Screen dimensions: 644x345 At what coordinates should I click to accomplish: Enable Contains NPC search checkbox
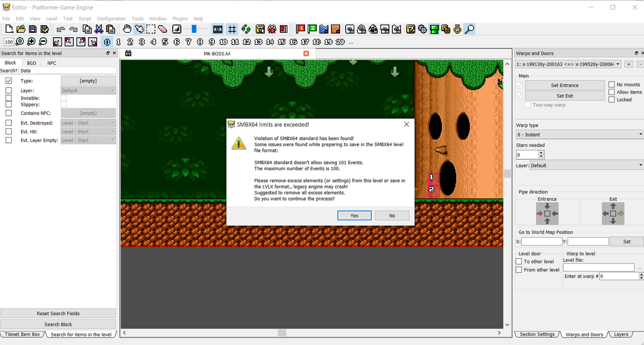click(x=9, y=113)
